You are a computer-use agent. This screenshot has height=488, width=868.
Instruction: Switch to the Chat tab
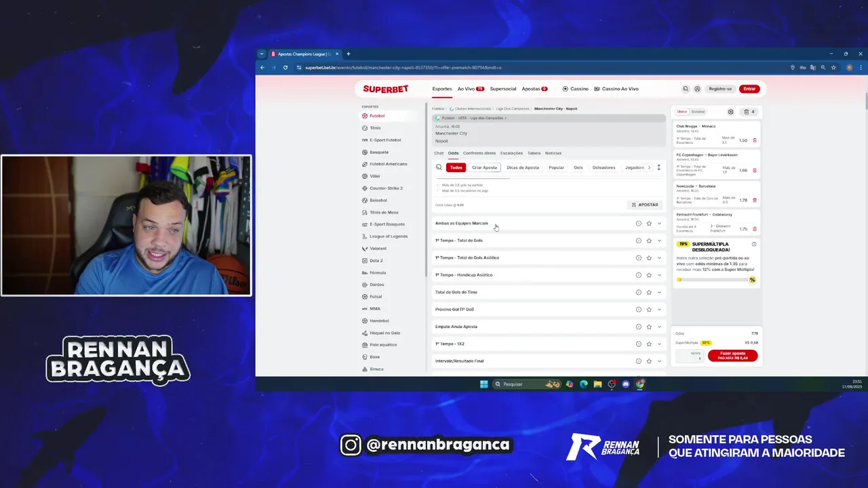pyautogui.click(x=439, y=153)
